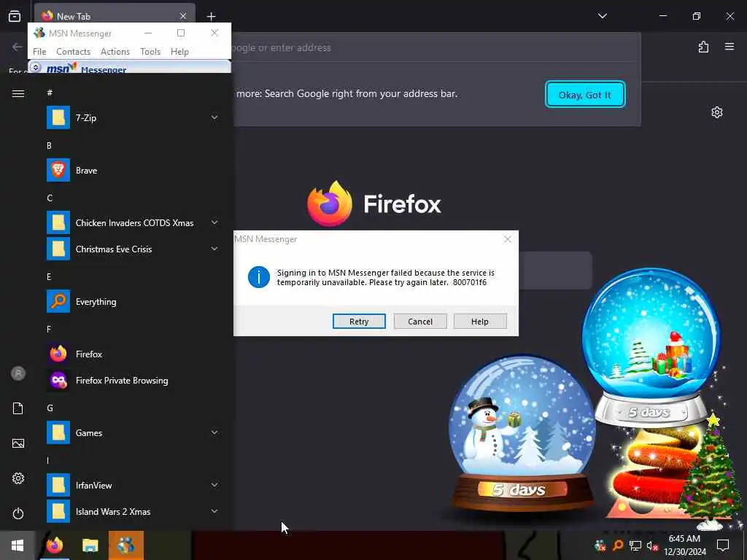This screenshot has width=747, height=560.
Task: Click the Firefox back arrow
Action: tap(18, 47)
